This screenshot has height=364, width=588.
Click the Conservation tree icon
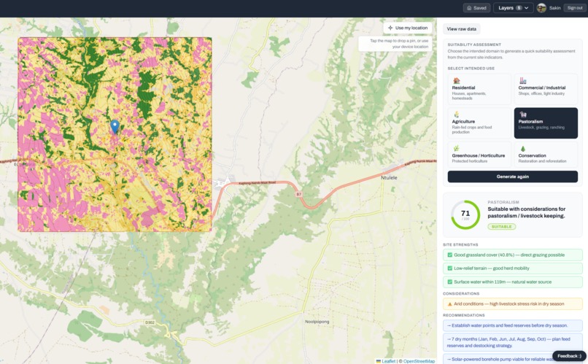pyautogui.click(x=523, y=149)
